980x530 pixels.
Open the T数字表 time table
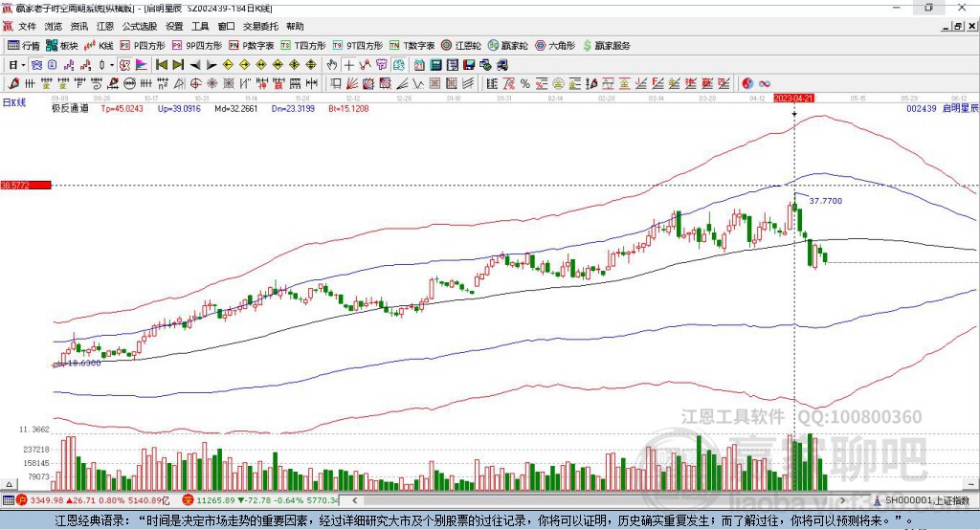point(412,46)
